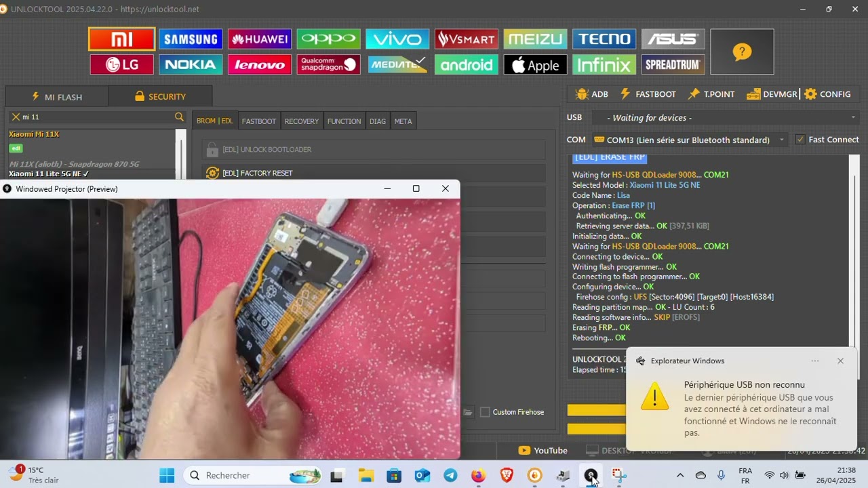Expand the USB Waiting for devices dropdown

[x=726, y=117]
